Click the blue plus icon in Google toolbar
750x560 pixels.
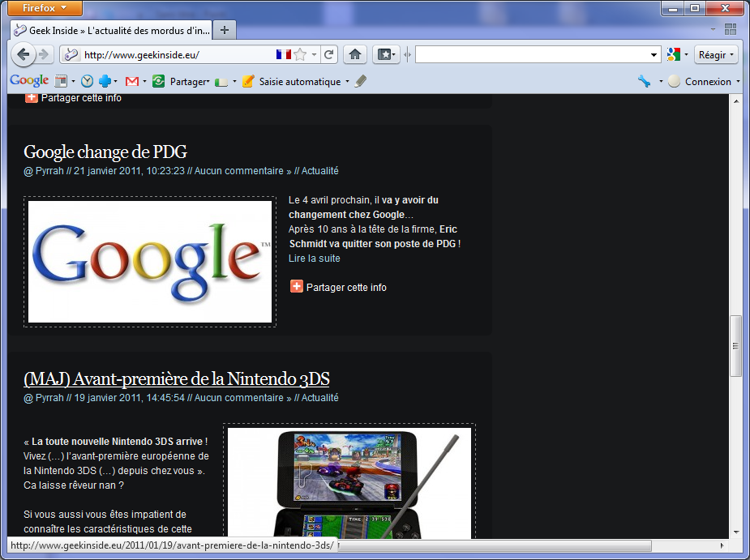(x=105, y=81)
